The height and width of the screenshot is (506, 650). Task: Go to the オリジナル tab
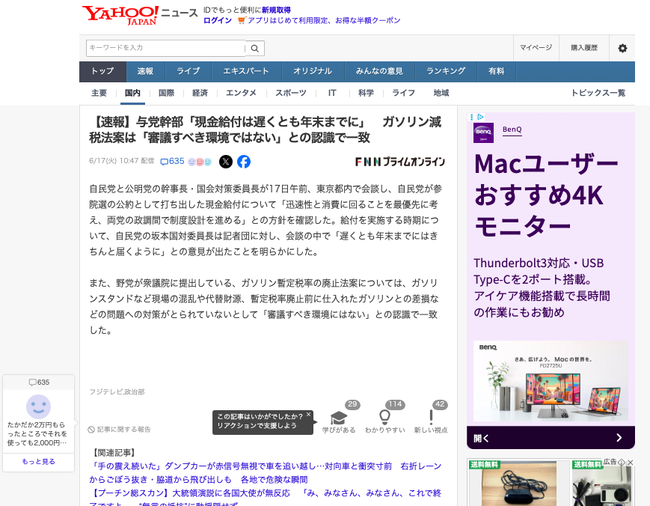313,71
